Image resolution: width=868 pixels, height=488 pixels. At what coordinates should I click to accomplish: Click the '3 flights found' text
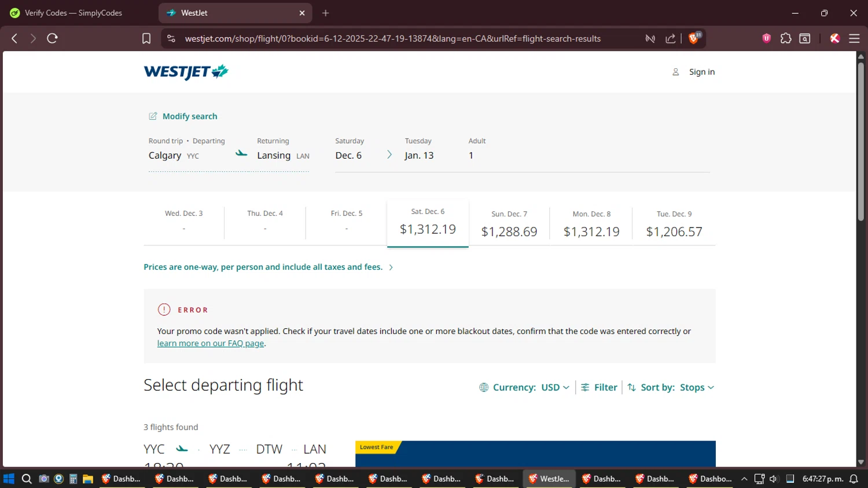(171, 427)
